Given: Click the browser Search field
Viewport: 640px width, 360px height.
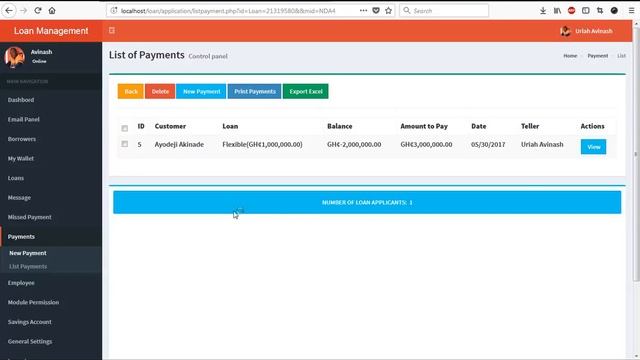Looking at the screenshot, I should click(445, 11).
